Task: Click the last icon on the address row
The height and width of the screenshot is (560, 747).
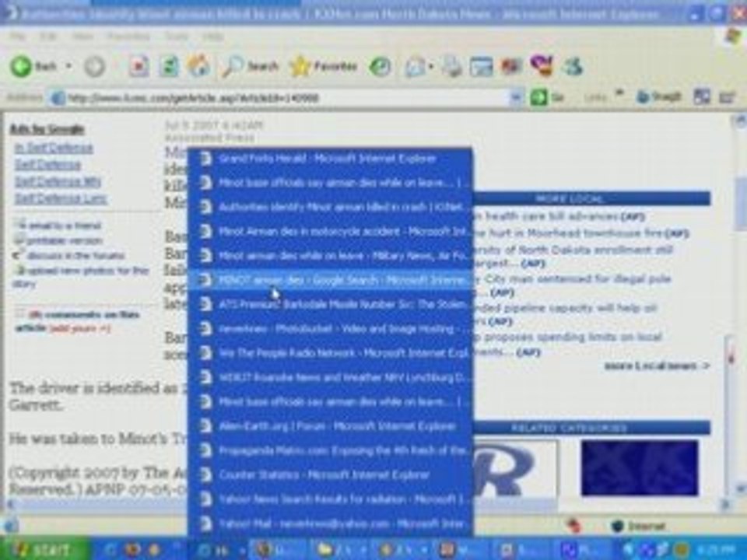Action: pyautogui.click(x=727, y=97)
